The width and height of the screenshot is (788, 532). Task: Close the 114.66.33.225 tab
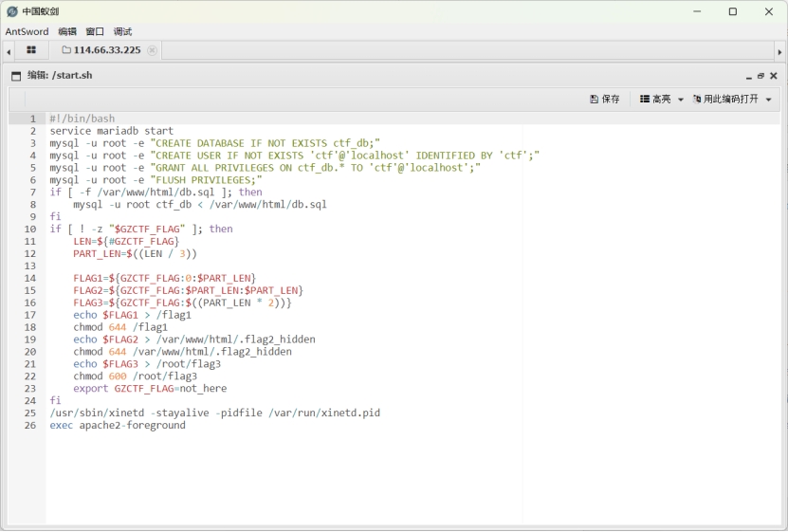click(x=152, y=50)
